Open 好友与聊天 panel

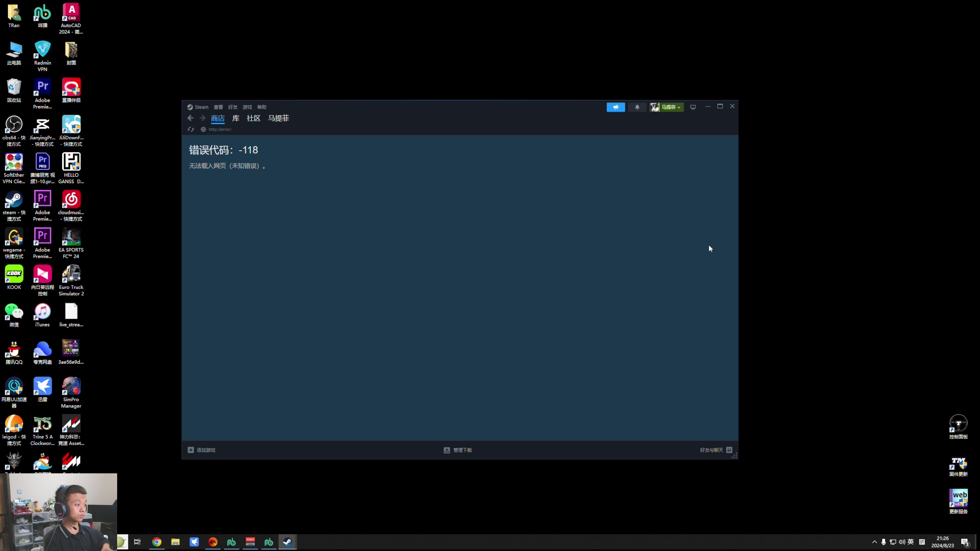pos(716,450)
